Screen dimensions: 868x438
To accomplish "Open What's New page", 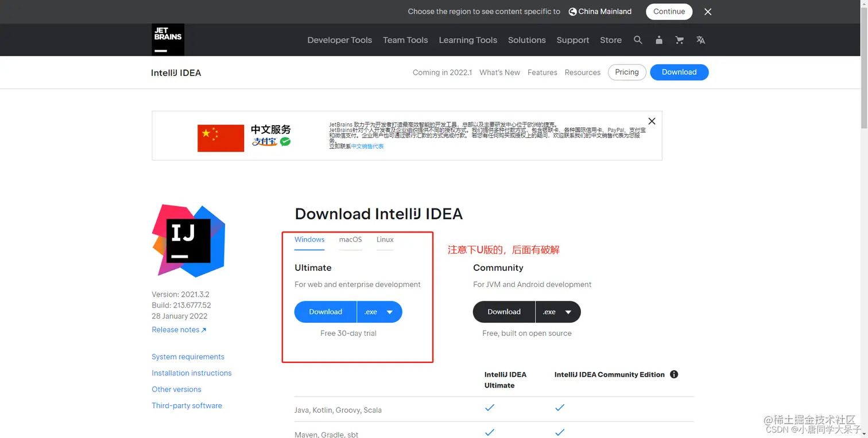I will point(499,72).
